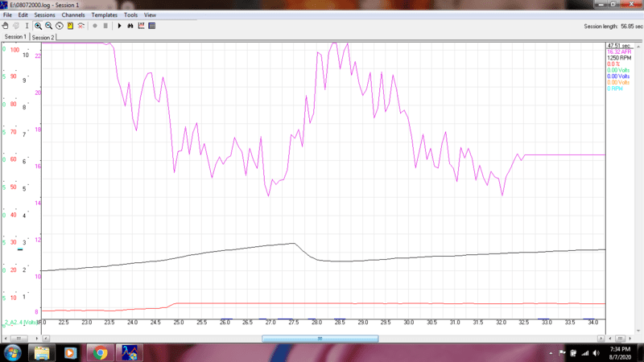Click the clock icon in toolbar
The width and height of the screenshot is (644, 362).
pyautogui.click(x=60, y=26)
